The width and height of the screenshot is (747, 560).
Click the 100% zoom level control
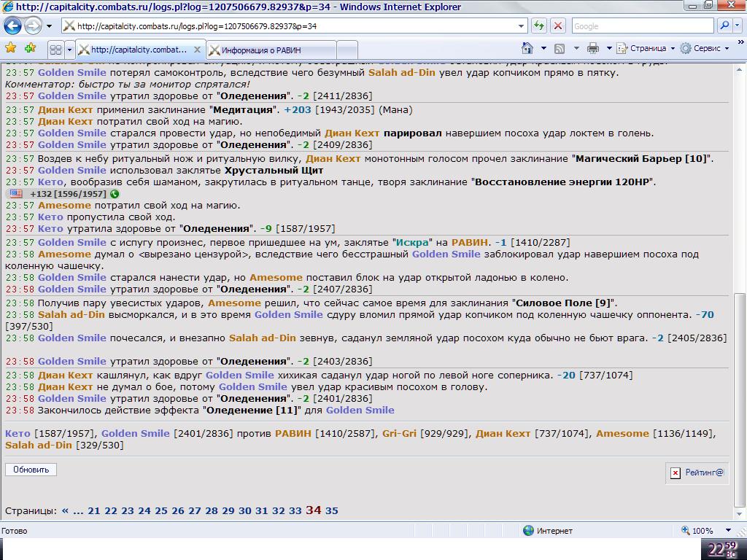point(698,531)
